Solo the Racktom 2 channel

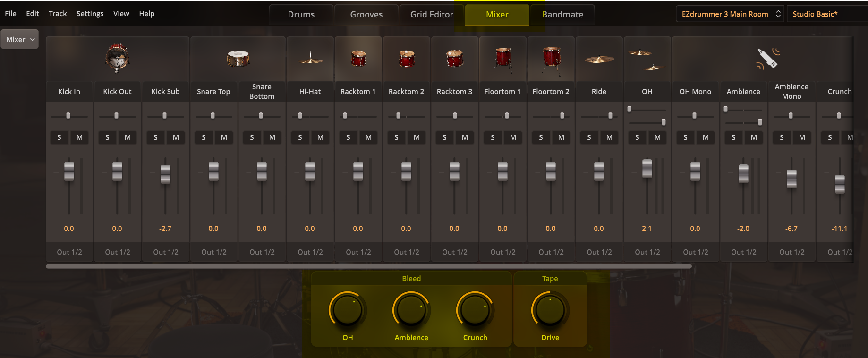click(x=396, y=137)
